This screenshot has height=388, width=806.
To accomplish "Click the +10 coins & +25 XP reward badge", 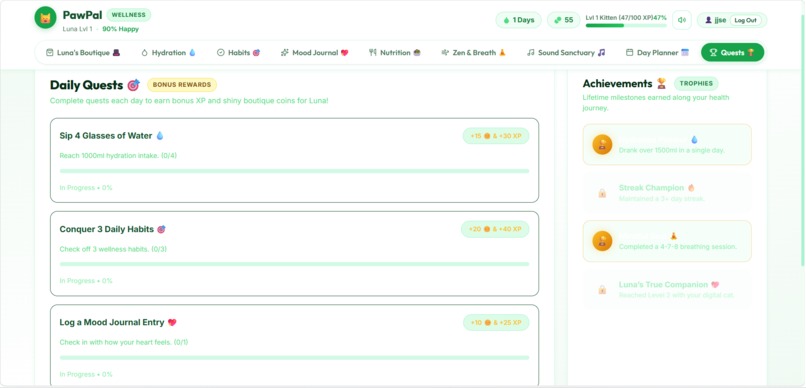I will (496, 322).
